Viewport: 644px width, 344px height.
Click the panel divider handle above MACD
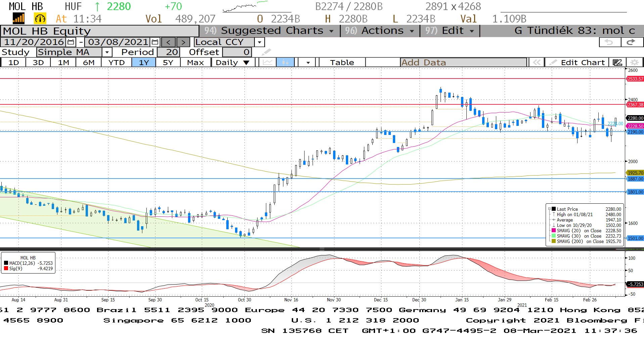(322, 249)
